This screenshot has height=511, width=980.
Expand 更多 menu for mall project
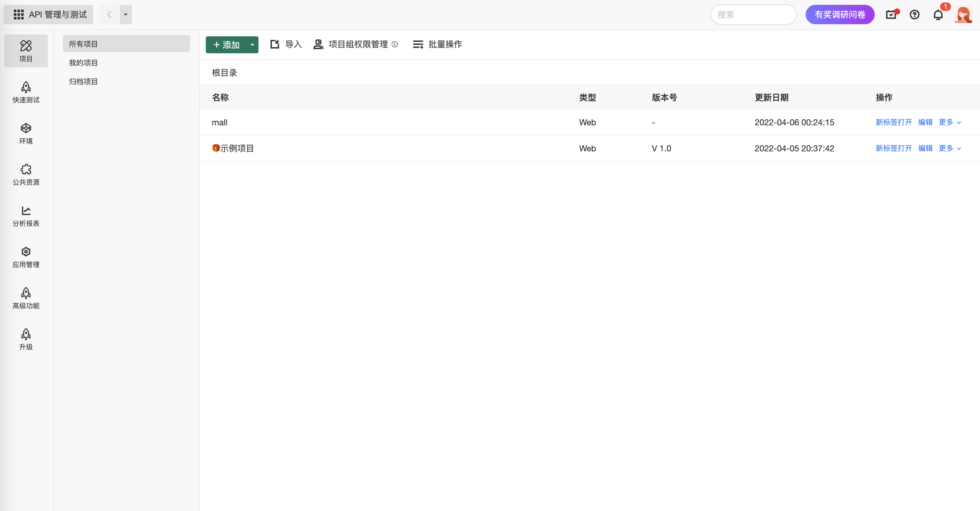[949, 123]
